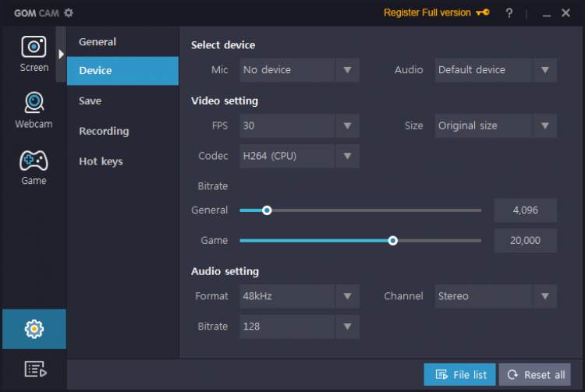Click the General bitrate value field

(x=526, y=210)
